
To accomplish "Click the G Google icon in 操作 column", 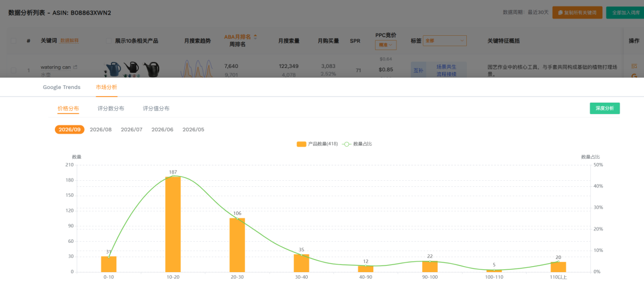I will (634, 75).
